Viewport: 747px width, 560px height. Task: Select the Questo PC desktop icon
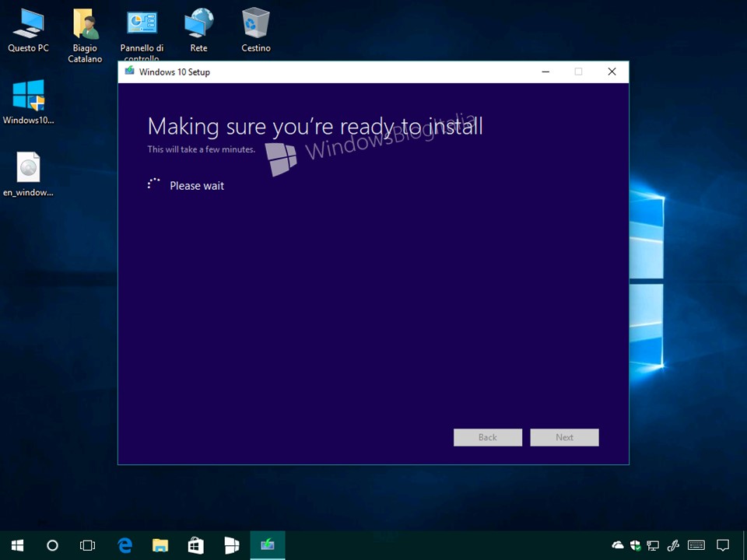pos(28,30)
